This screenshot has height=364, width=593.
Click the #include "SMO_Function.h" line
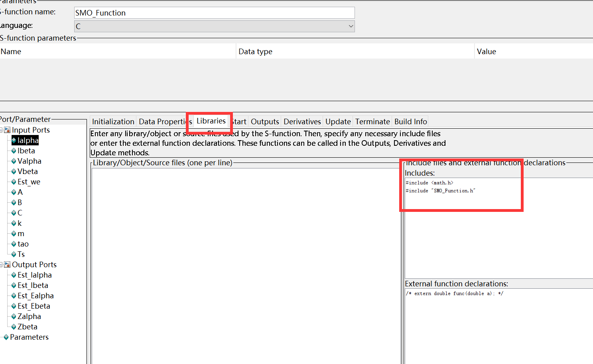point(441,191)
